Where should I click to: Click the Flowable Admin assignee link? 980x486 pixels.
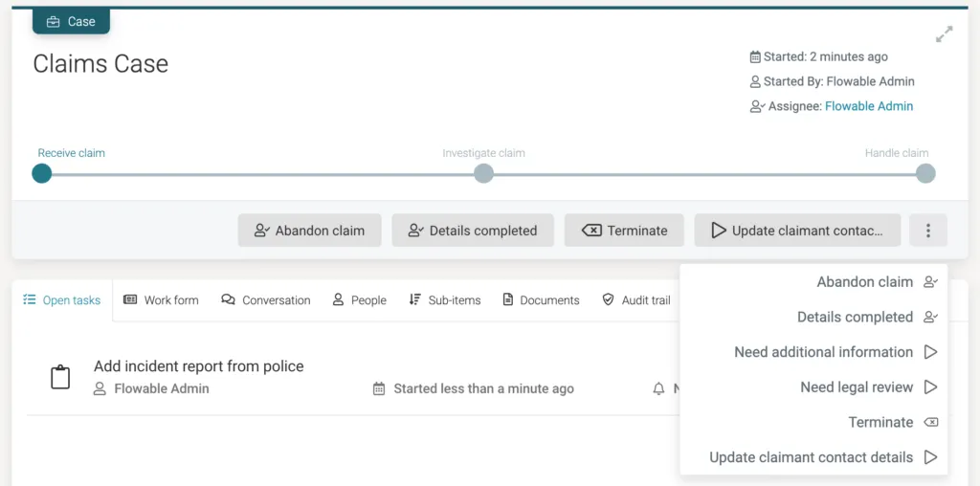tap(869, 106)
